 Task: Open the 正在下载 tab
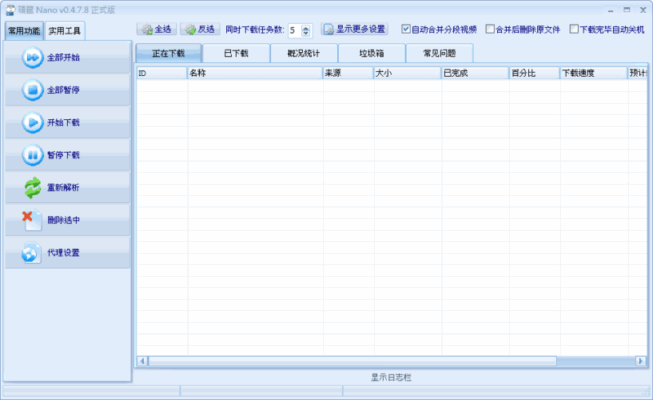point(168,53)
